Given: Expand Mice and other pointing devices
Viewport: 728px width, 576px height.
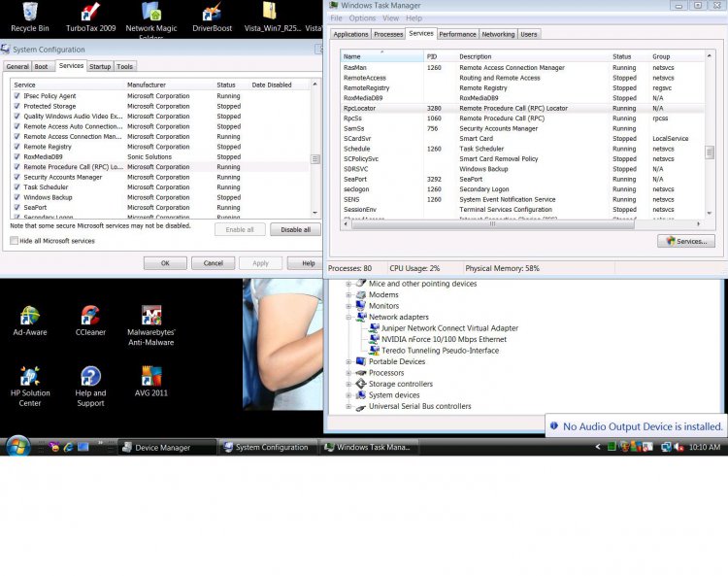Looking at the screenshot, I should (x=348, y=284).
